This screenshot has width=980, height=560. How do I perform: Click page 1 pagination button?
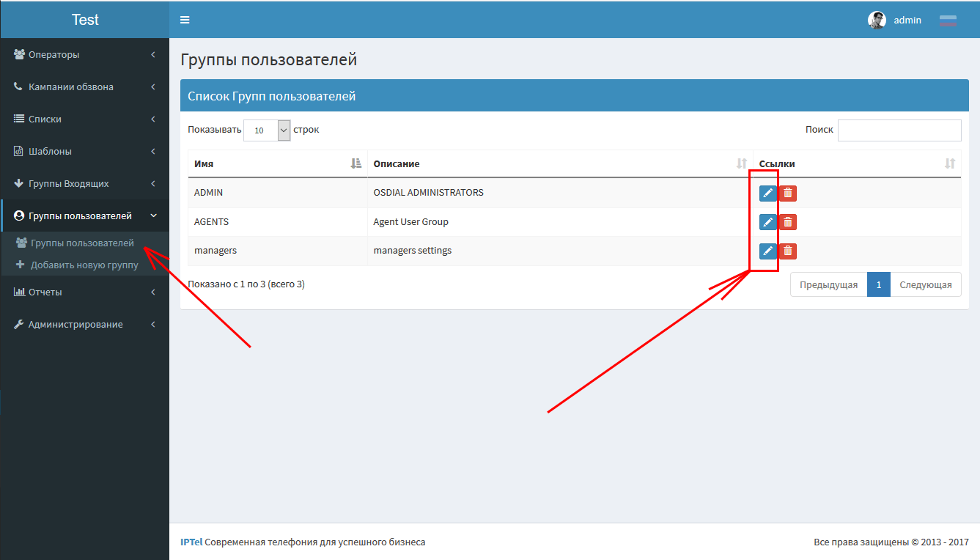point(878,284)
